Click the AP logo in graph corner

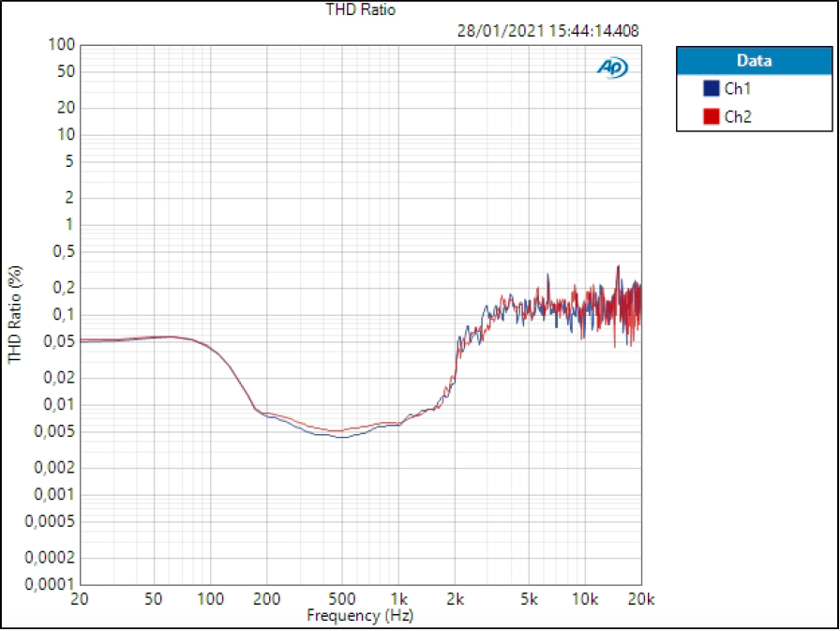612,68
